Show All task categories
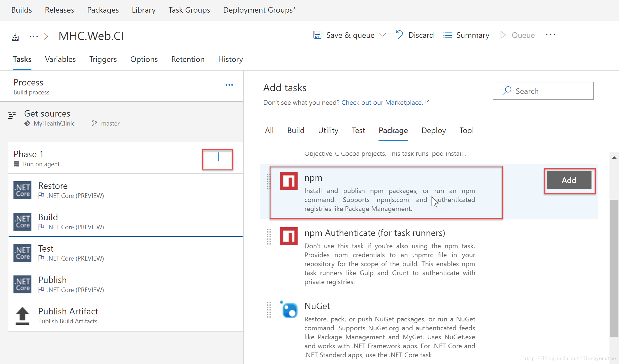 [269, 130]
